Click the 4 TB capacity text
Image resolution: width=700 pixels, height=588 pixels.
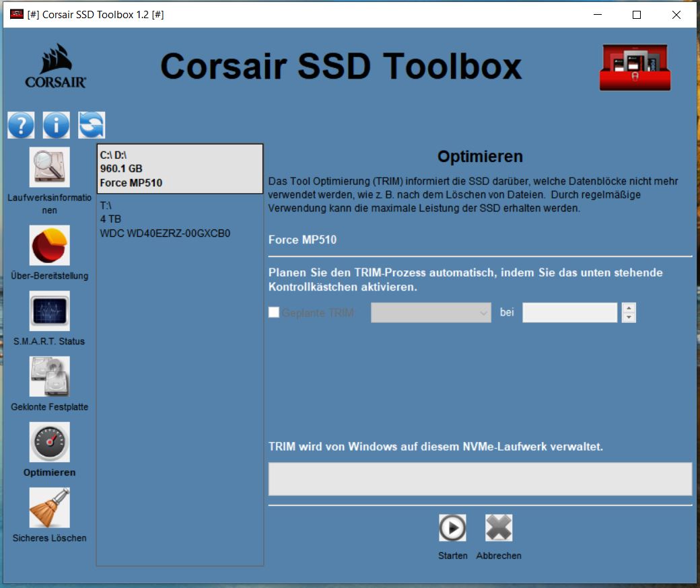click(x=110, y=219)
